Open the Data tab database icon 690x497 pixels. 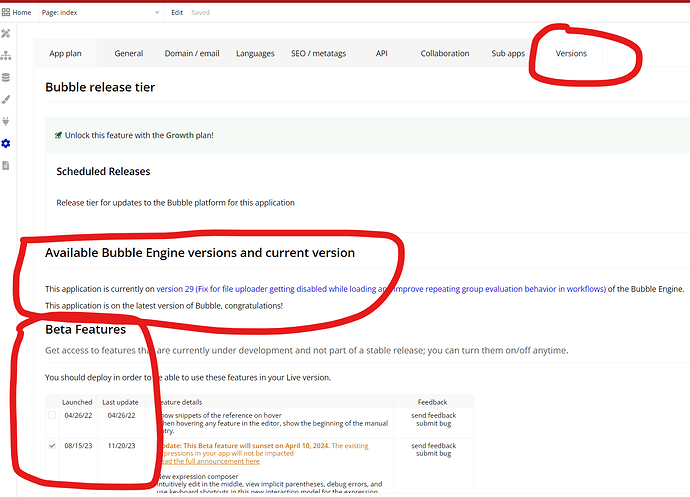point(6,77)
